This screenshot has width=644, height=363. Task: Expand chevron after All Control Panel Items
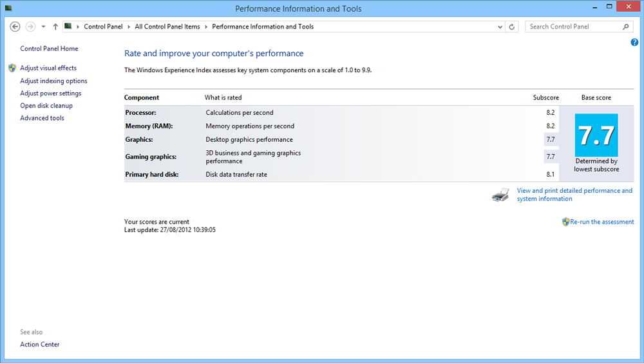(206, 26)
